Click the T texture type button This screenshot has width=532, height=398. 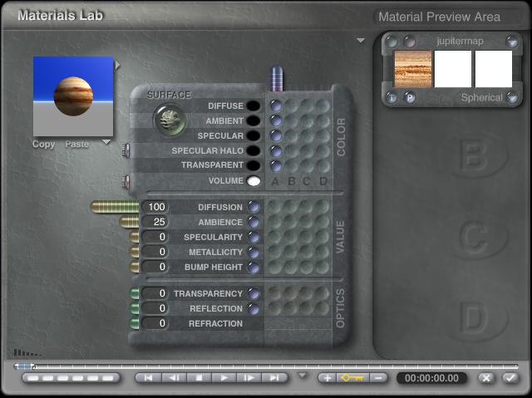(392, 97)
